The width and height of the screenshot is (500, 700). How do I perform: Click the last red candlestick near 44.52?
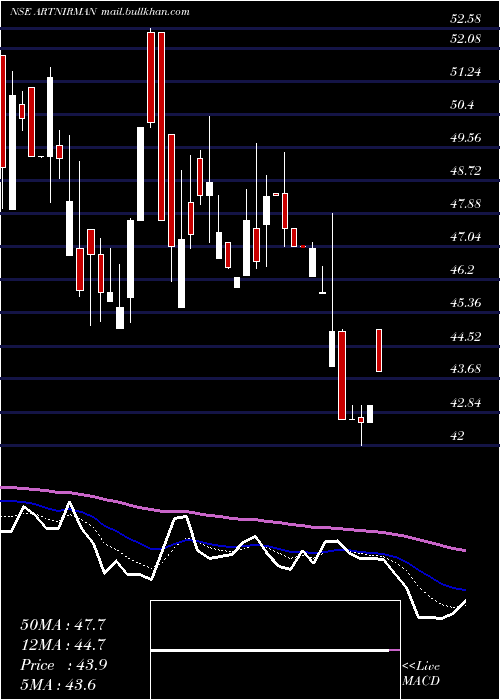point(379,350)
